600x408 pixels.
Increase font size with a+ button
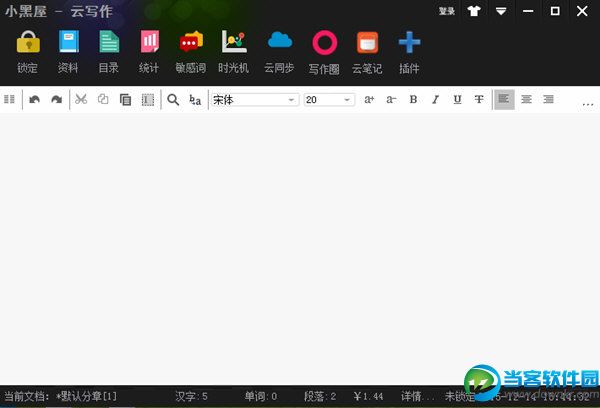coord(369,100)
